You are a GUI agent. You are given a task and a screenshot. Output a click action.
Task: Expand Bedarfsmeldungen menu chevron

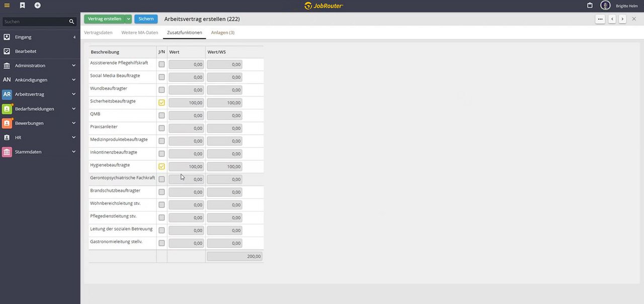pyautogui.click(x=73, y=109)
